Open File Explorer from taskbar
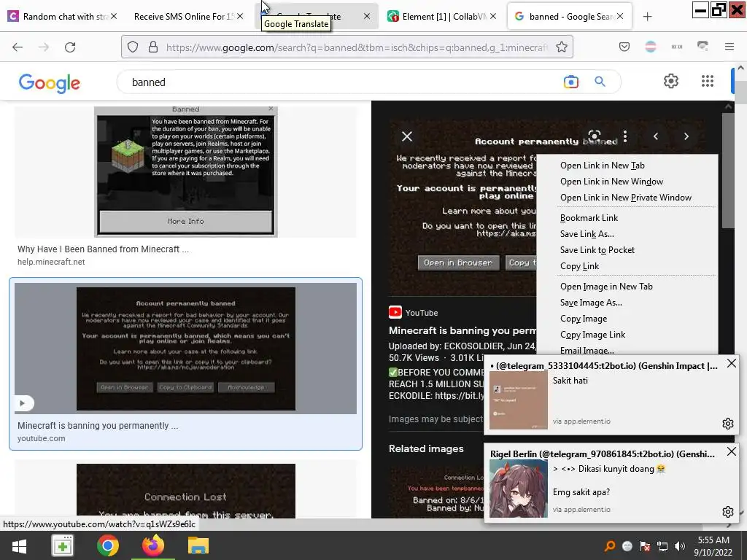This screenshot has width=747, height=560. click(198, 545)
